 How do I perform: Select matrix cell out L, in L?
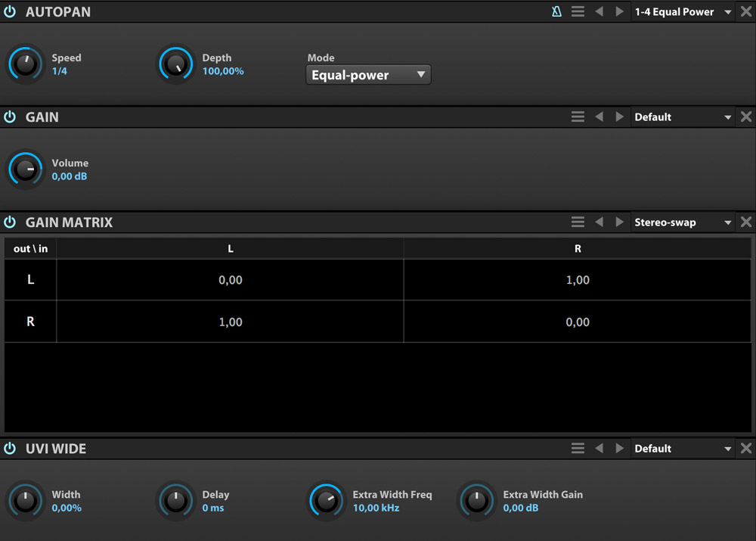pyautogui.click(x=230, y=280)
